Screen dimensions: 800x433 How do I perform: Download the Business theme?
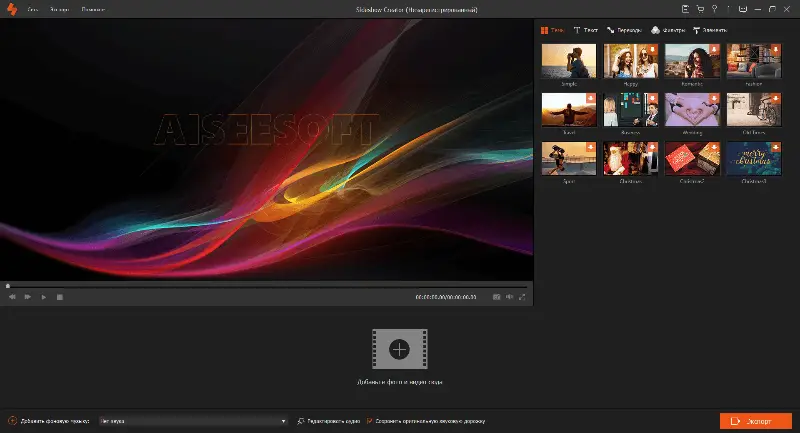(x=652, y=98)
